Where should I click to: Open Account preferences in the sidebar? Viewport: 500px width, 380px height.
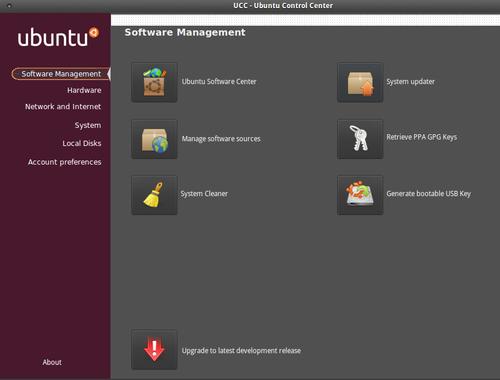[64, 162]
